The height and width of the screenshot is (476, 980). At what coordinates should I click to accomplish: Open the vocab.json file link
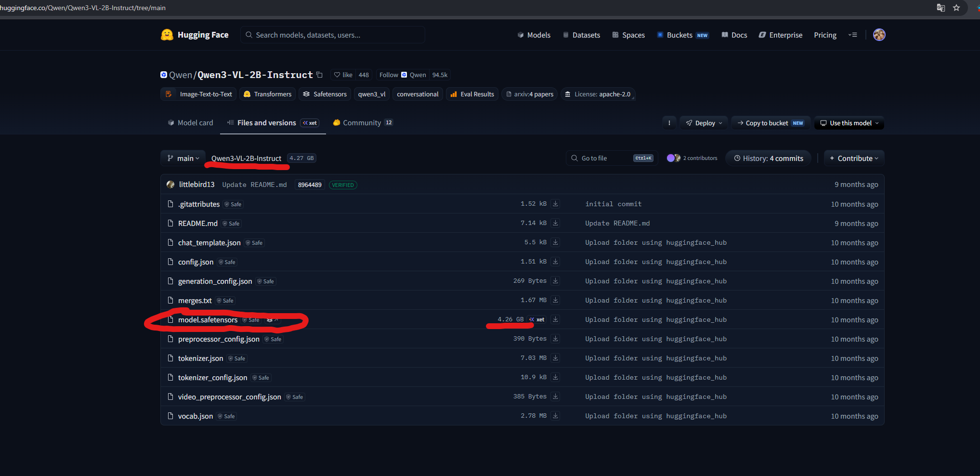(x=196, y=416)
